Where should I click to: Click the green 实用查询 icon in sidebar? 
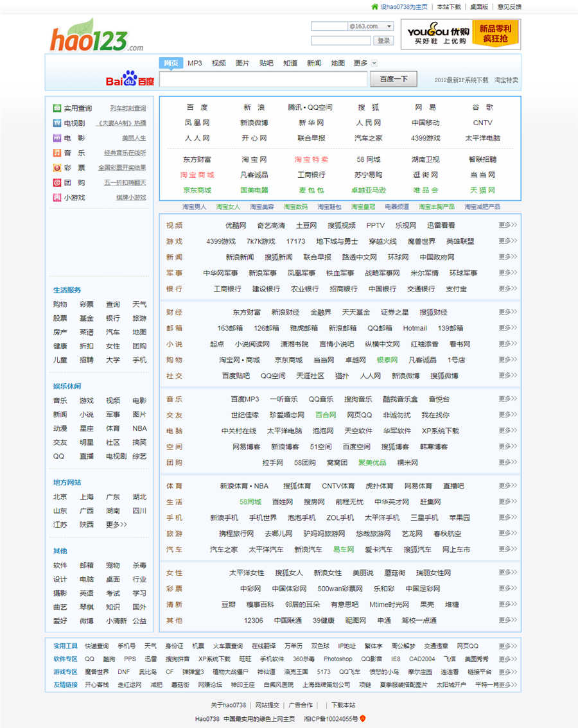(x=57, y=108)
